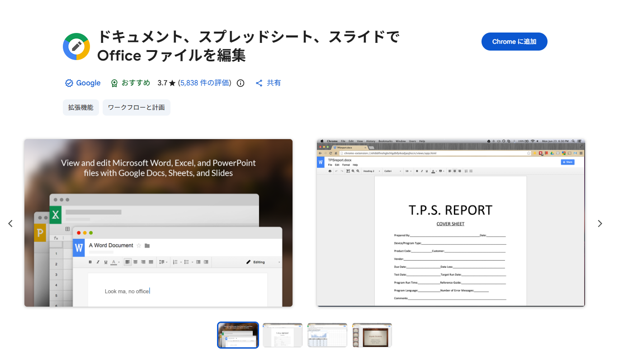Click the 共有 share link
Screen dimensions: 628x364
pyautogui.click(x=268, y=83)
